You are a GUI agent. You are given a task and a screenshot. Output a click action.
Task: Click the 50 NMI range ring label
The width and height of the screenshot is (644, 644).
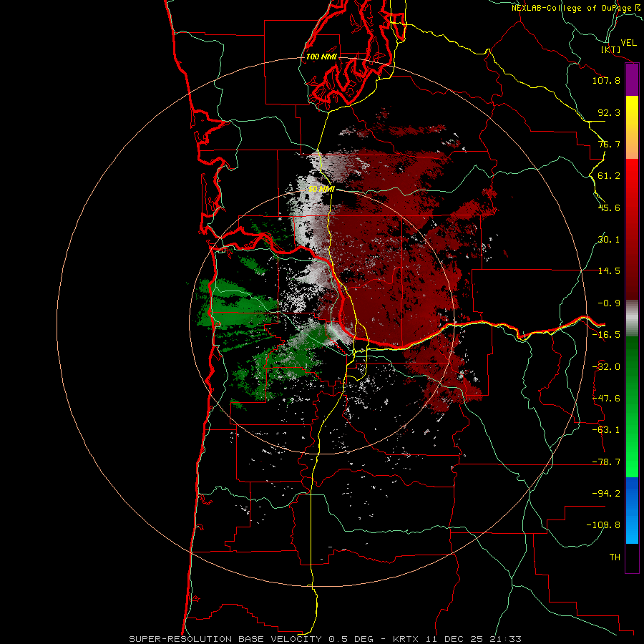321,189
